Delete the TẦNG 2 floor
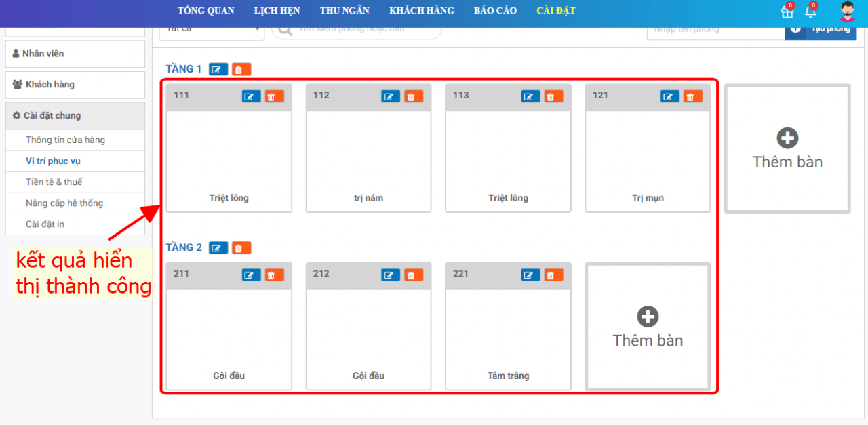This screenshot has width=868, height=425. 241,248
